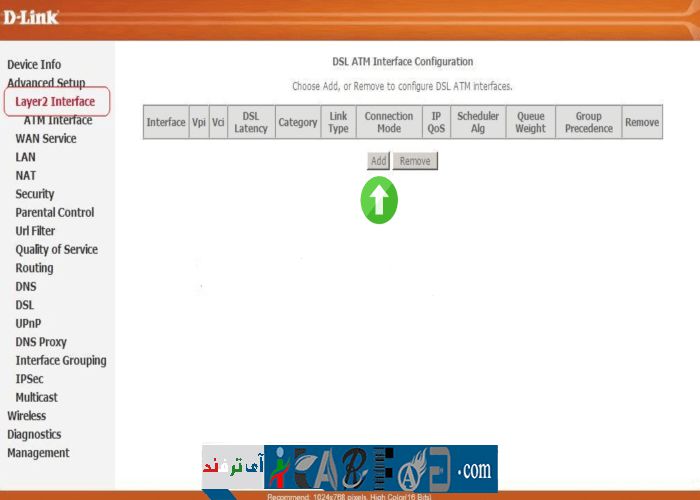700x500 pixels.
Task: Open Device Info page
Action: click(34, 65)
